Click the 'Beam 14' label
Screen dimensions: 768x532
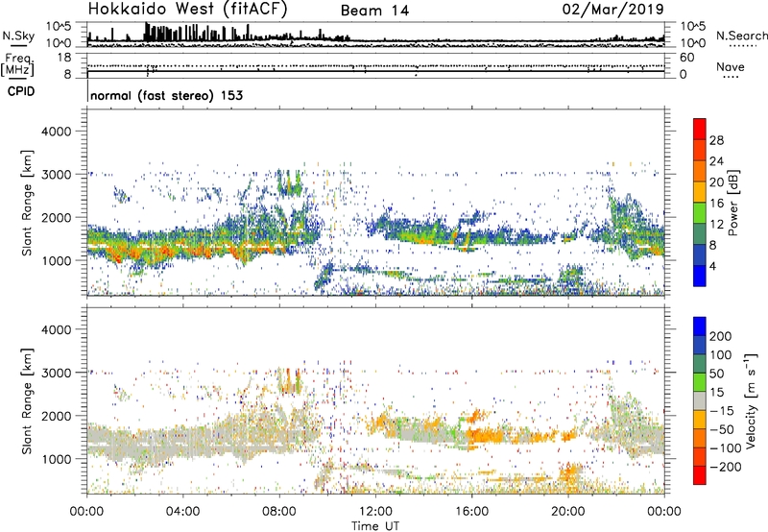(x=374, y=11)
